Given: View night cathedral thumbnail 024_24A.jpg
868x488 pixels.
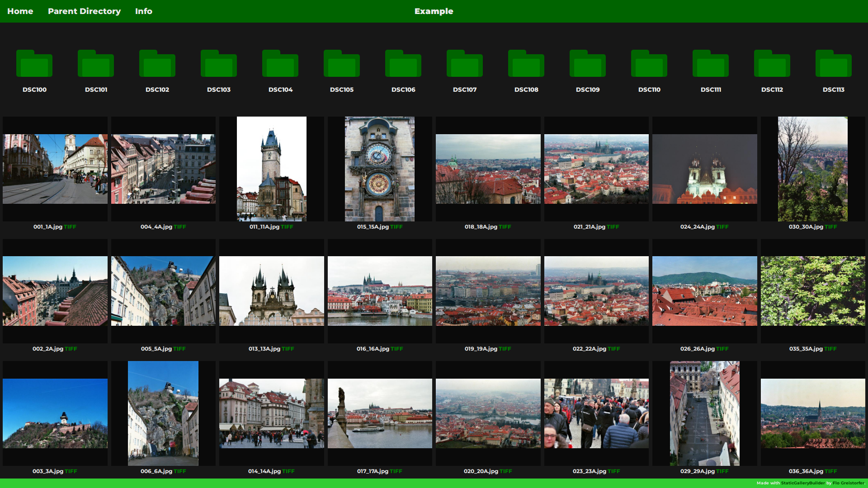Looking at the screenshot, I should click(x=704, y=169).
